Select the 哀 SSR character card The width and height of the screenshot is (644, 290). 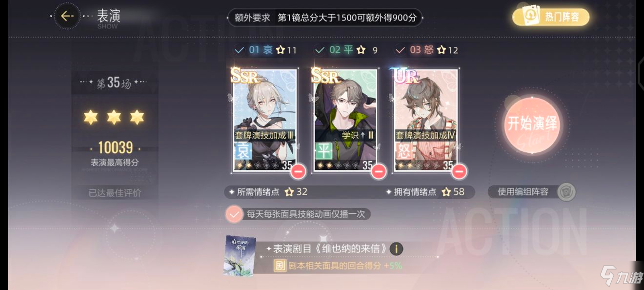click(x=265, y=121)
